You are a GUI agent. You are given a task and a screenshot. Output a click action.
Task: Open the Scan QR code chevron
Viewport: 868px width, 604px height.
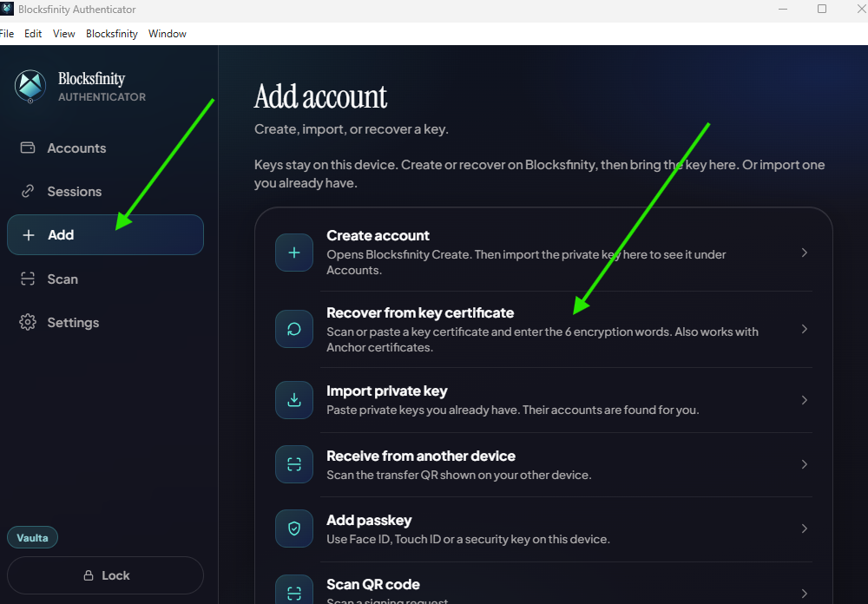click(805, 593)
